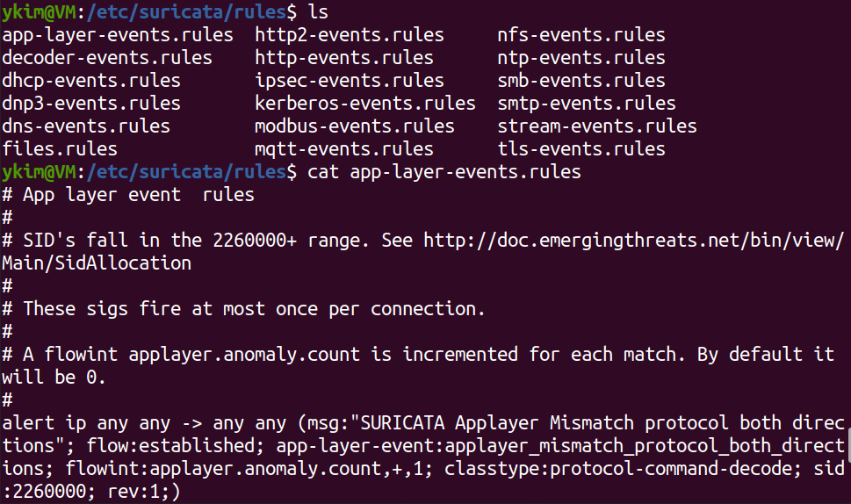The image size is (851, 504).
Task: Click the smtp-events.rules file name
Action: [x=587, y=104]
